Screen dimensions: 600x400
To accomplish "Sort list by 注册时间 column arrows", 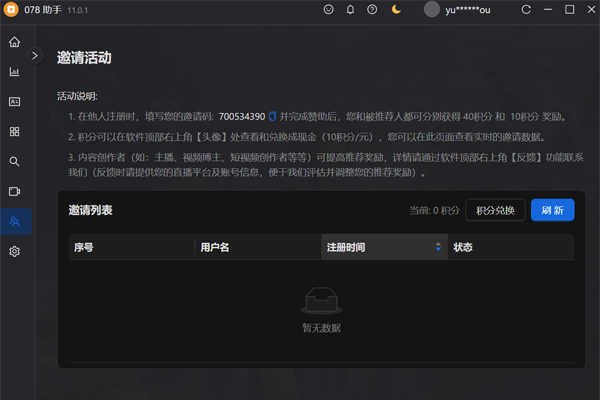I will [438, 247].
